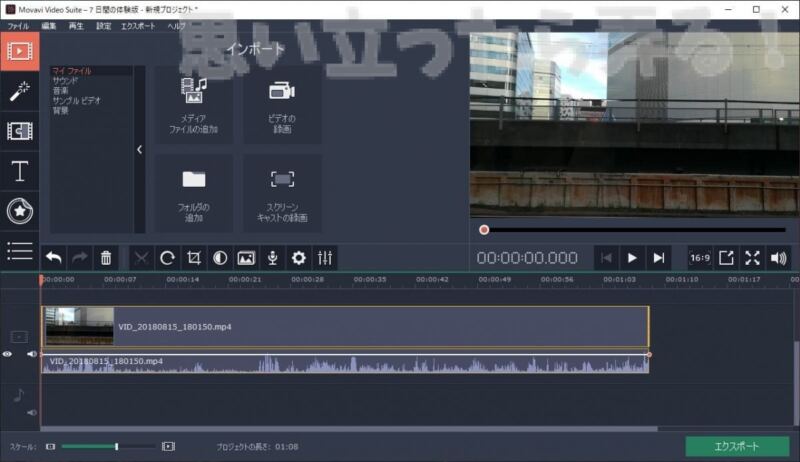The image size is (800, 462).
Task: Select マイ ファイル in import list
Action: (x=71, y=71)
